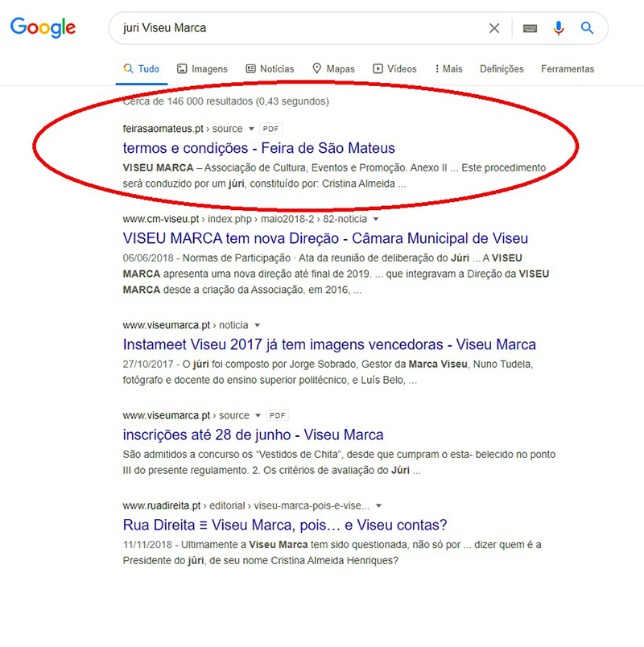Clear the search box with the X icon
The height and width of the screenshot is (647, 644).
tap(494, 28)
